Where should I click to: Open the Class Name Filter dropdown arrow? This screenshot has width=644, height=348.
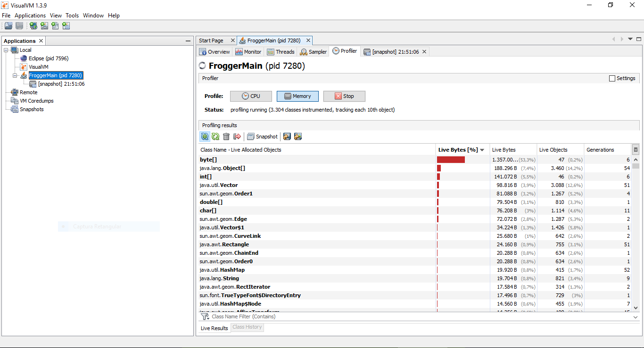pyautogui.click(x=636, y=317)
